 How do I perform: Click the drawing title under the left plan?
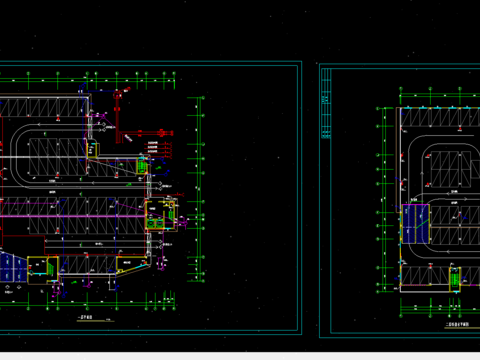(x=85, y=318)
